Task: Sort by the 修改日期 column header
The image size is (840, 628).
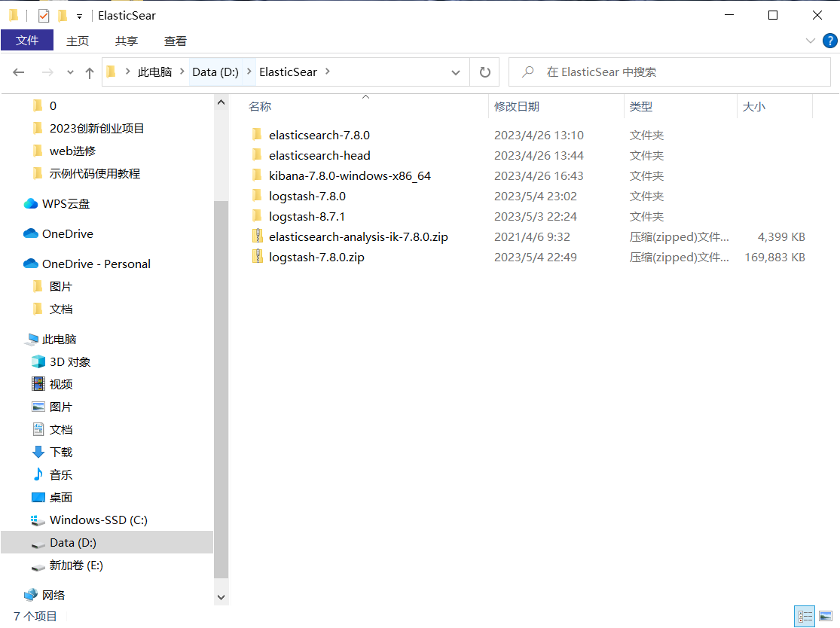Action: [517, 106]
